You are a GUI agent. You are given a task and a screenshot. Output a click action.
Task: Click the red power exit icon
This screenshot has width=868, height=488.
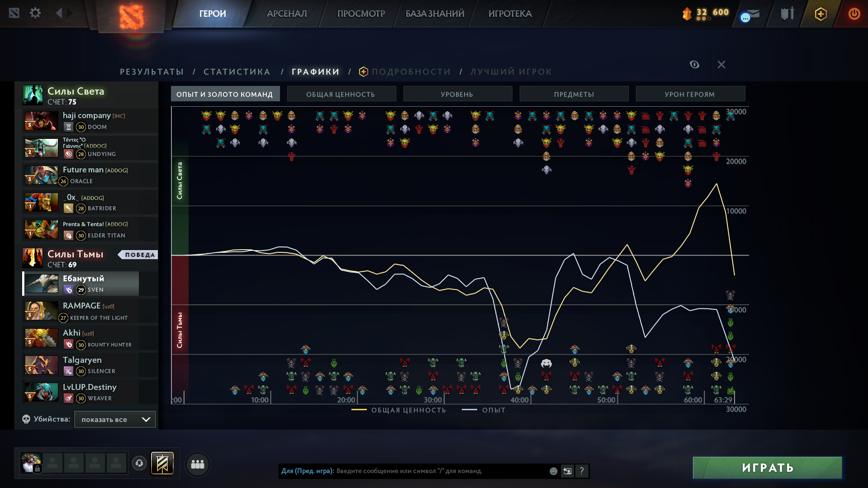854,14
